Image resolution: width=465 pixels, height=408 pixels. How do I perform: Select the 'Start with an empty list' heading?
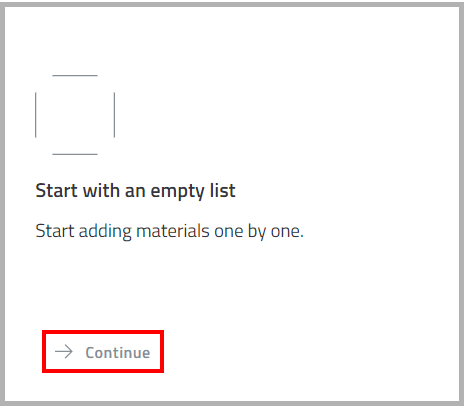pos(135,191)
